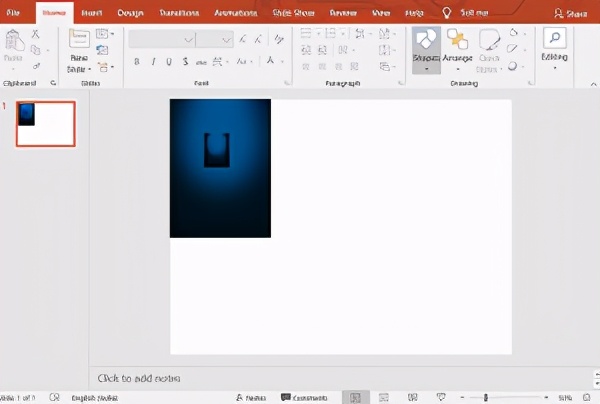
Task: Open the Review ribbon tab
Action: click(343, 13)
